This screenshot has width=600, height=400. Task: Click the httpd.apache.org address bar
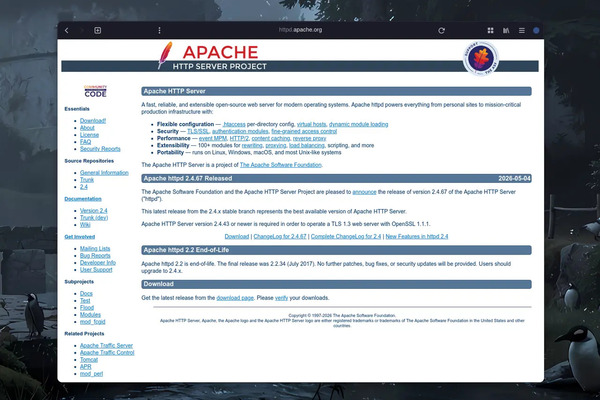coord(300,30)
